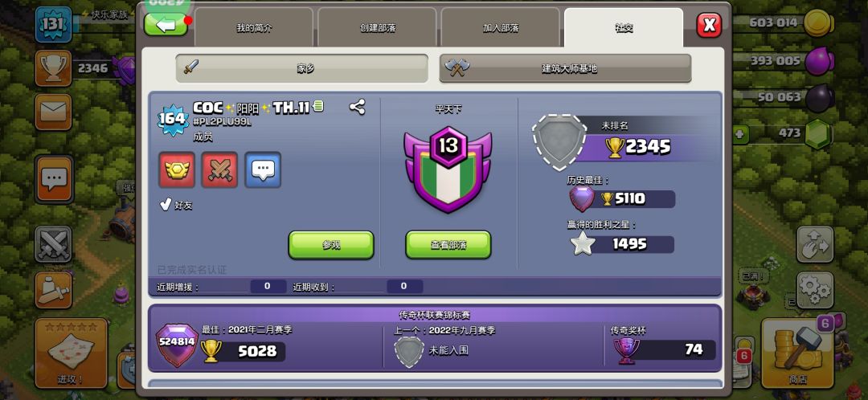Toggle the 好友 friend checkmark

coord(166,206)
